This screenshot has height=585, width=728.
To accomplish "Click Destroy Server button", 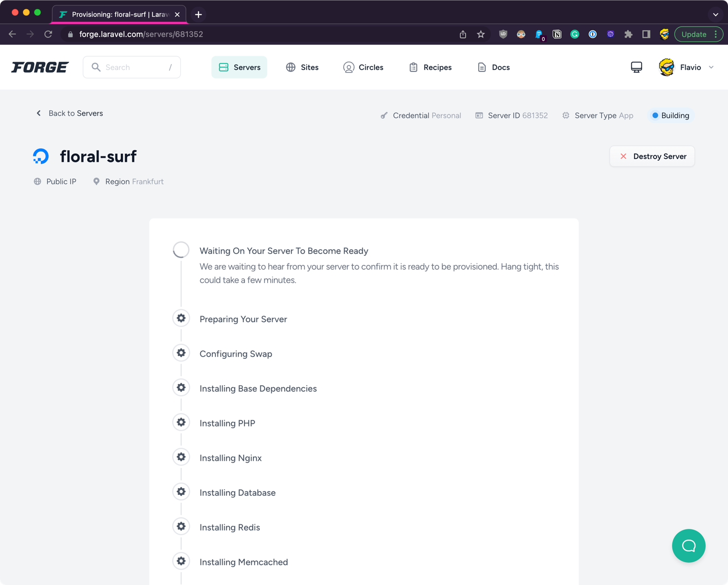I will pos(652,156).
